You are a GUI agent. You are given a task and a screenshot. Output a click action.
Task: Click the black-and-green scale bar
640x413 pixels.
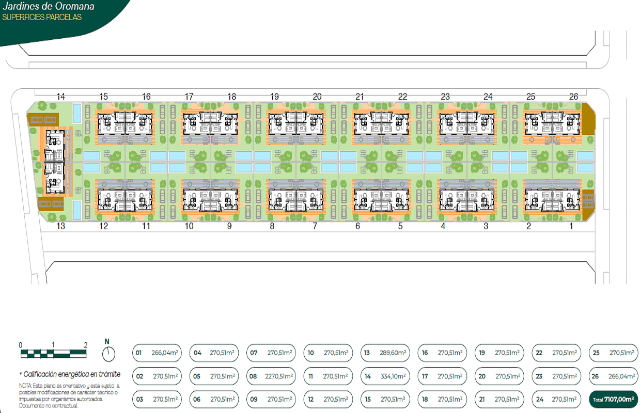52,352
